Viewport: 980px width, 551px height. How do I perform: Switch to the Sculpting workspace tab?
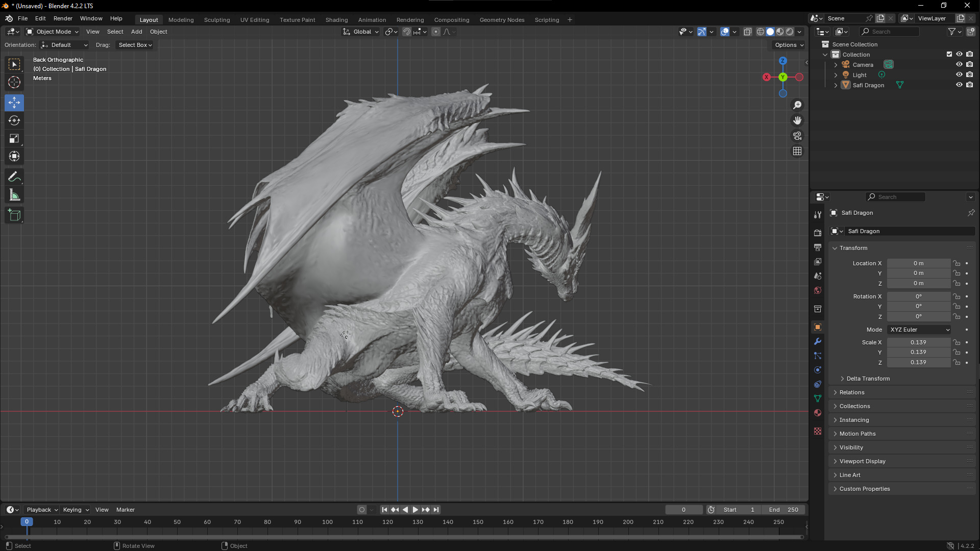[217, 20]
